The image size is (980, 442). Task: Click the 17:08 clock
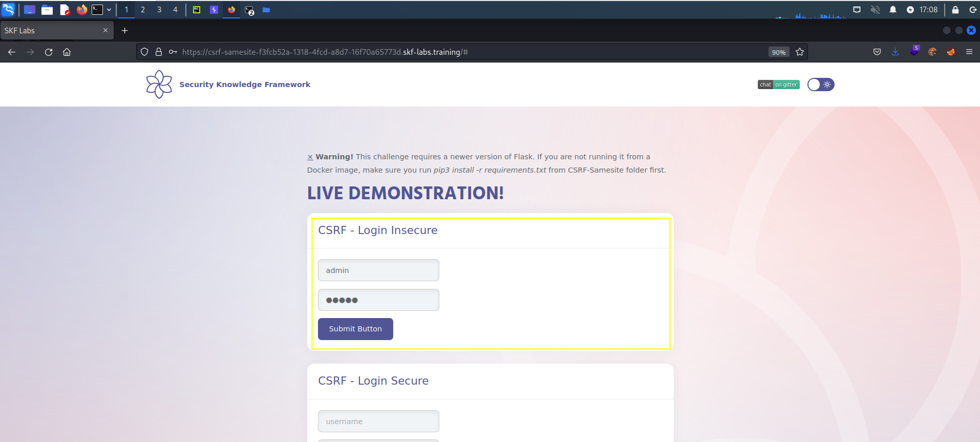pyautogui.click(x=928, y=10)
